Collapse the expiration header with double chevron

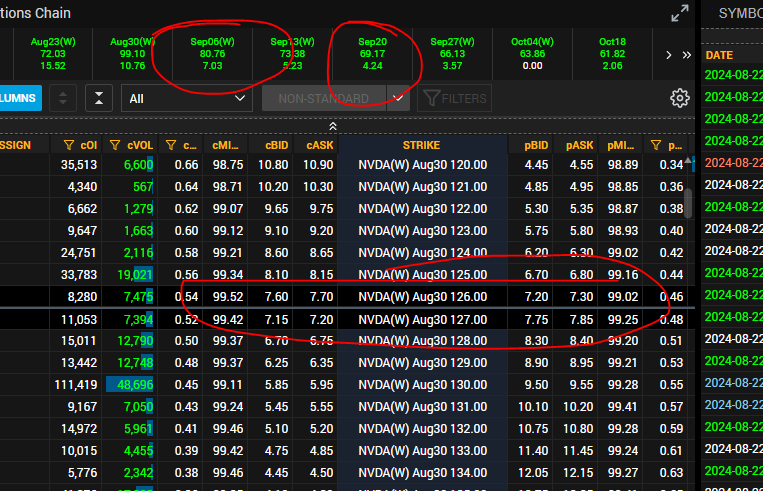(333, 127)
